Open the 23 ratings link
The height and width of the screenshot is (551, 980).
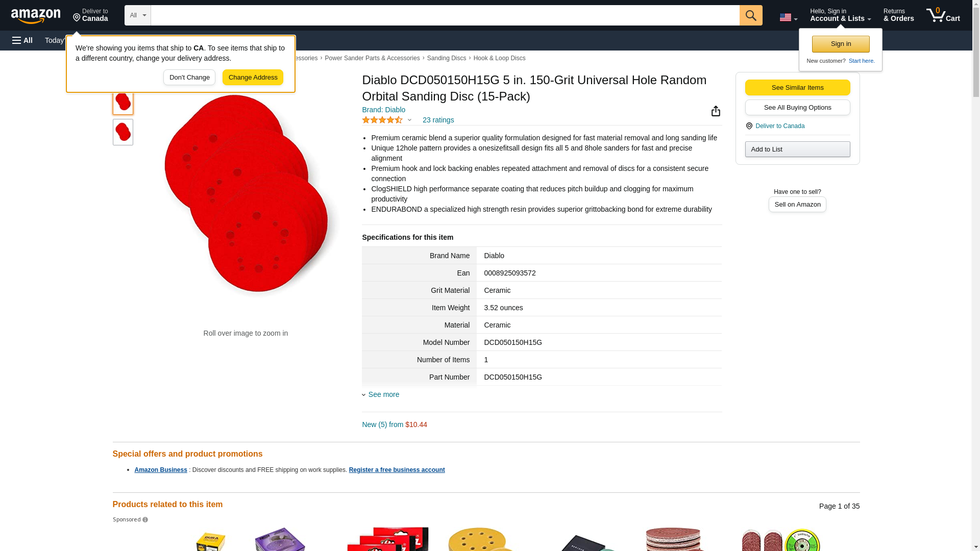(x=438, y=120)
